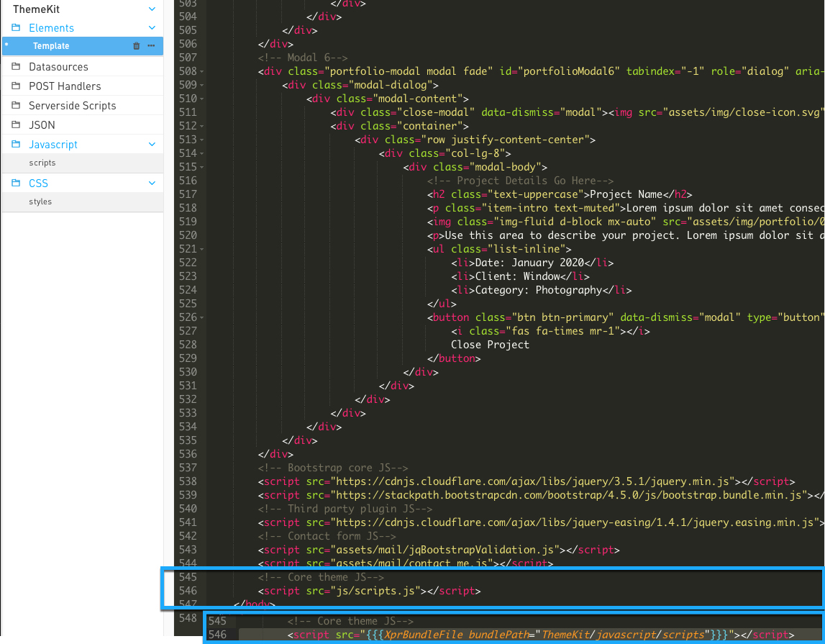The image size is (825, 644).
Task: Click the POST Handlers folder icon
Action: click(x=17, y=86)
